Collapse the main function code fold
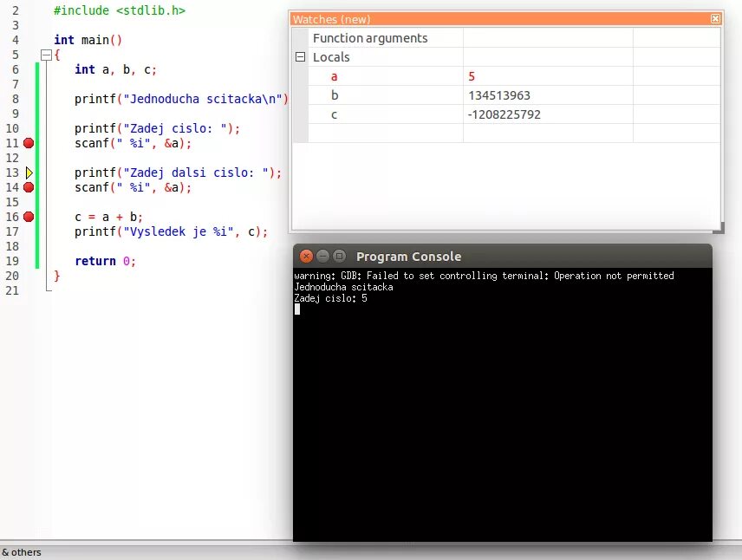 pos(48,55)
